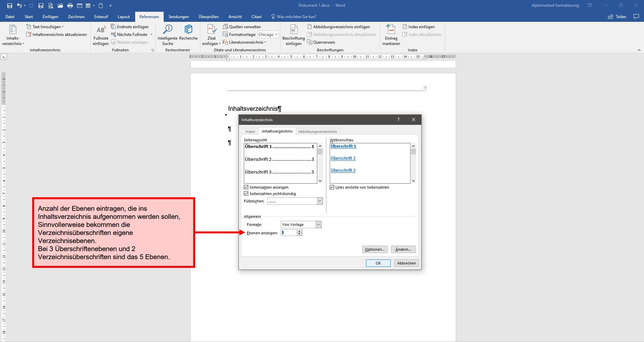Switch to the Überprüfen ribbon tab
This screenshot has width=644, height=342.
point(209,16)
